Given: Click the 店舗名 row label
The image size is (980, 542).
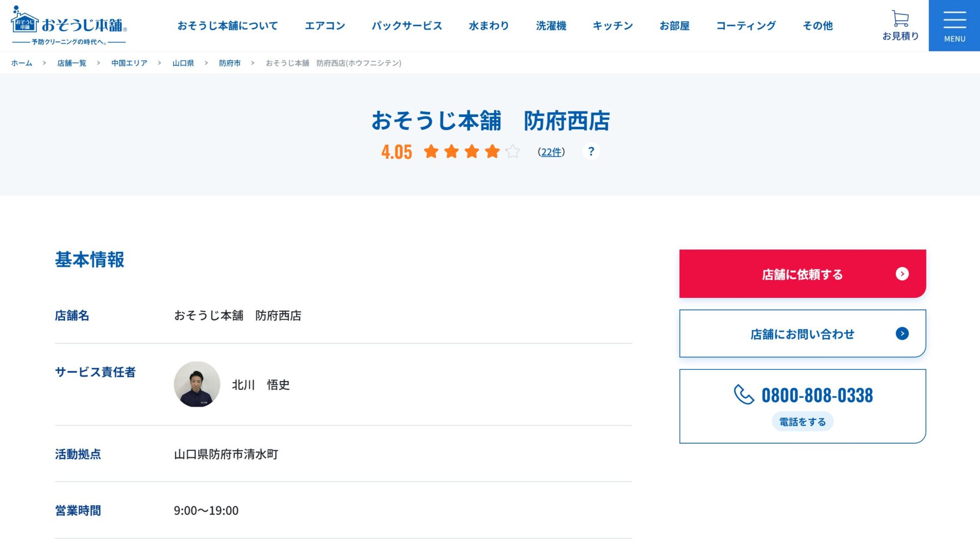Looking at the screenshot, I should [72, 316].
